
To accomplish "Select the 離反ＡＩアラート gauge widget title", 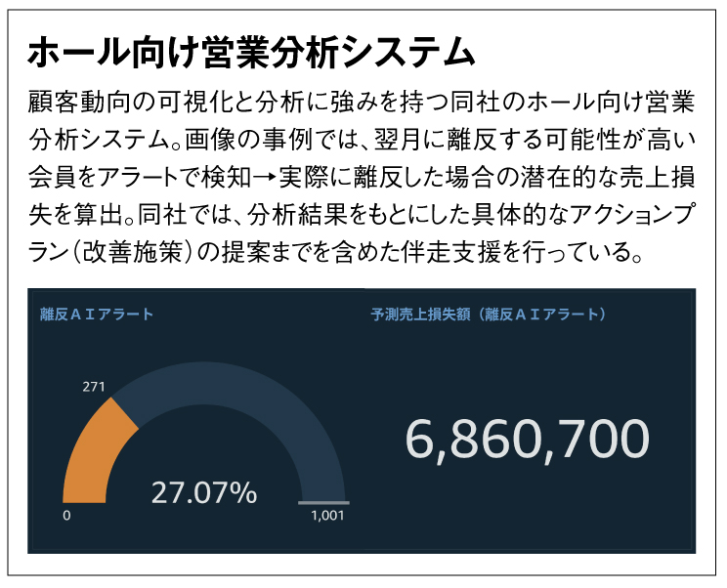I will 97,315.
